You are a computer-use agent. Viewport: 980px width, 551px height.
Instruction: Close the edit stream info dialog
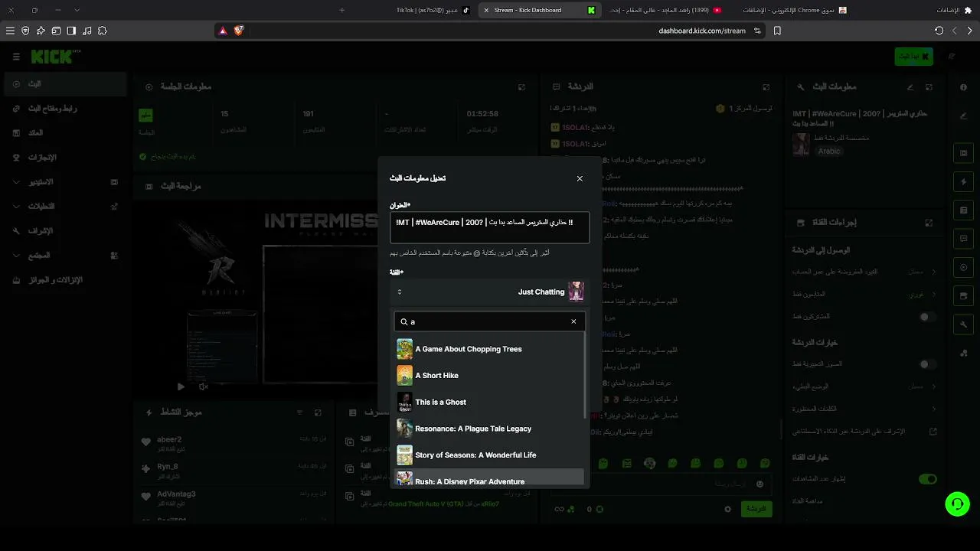tap(580, 178)
